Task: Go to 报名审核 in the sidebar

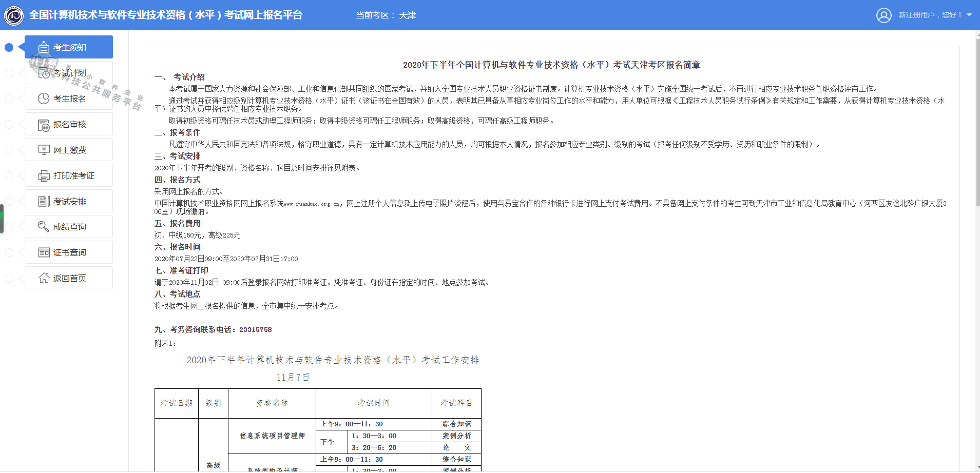Action: tap(69, 124)
